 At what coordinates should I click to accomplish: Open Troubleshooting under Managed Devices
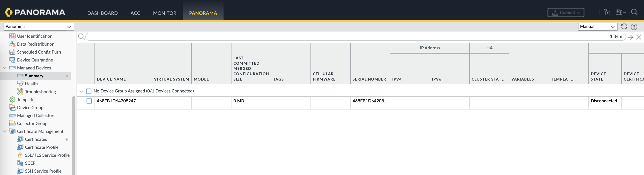coord(40,91)
